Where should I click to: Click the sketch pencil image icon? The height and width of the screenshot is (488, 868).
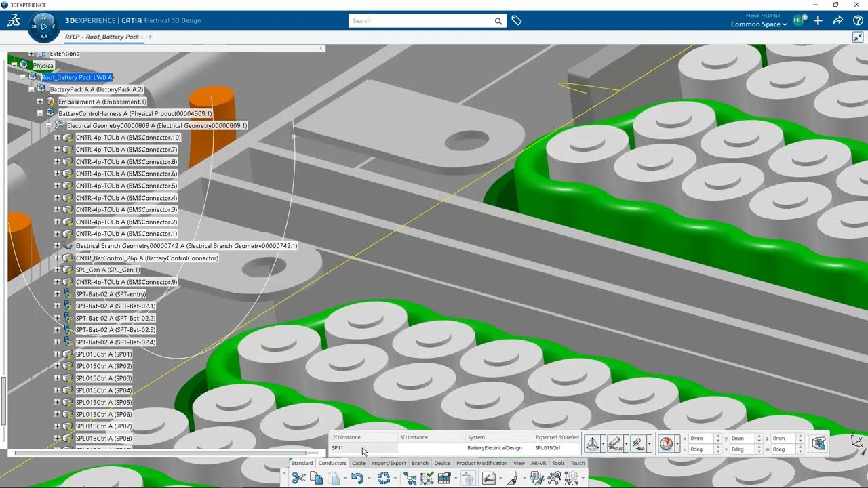(489, 478)
